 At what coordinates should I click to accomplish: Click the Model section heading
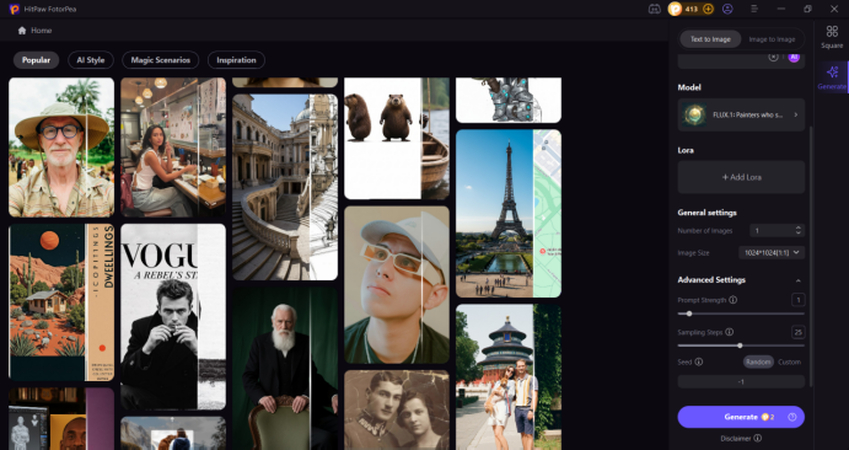(689, 87)
